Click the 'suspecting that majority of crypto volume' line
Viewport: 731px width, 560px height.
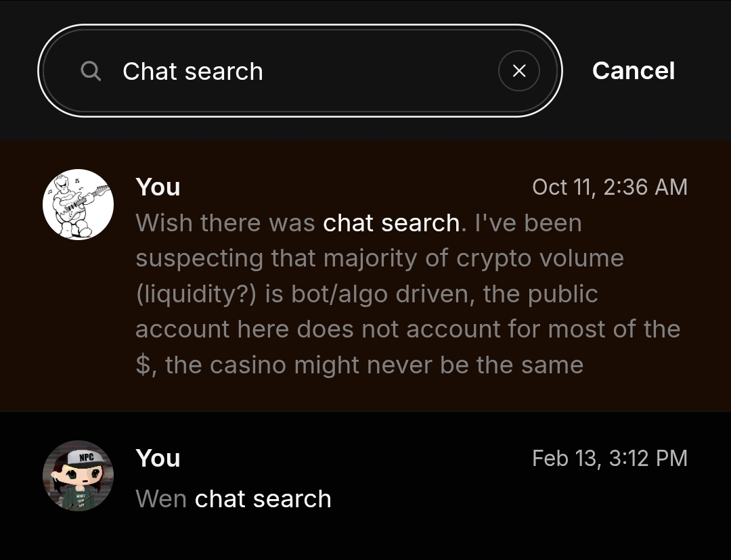[379, 258]
